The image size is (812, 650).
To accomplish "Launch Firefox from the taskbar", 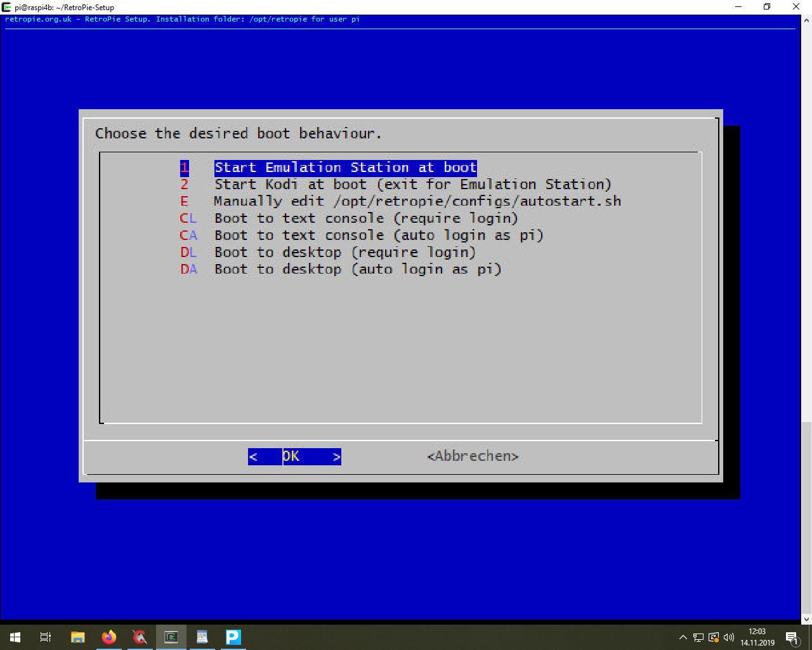I will (109, 637).
